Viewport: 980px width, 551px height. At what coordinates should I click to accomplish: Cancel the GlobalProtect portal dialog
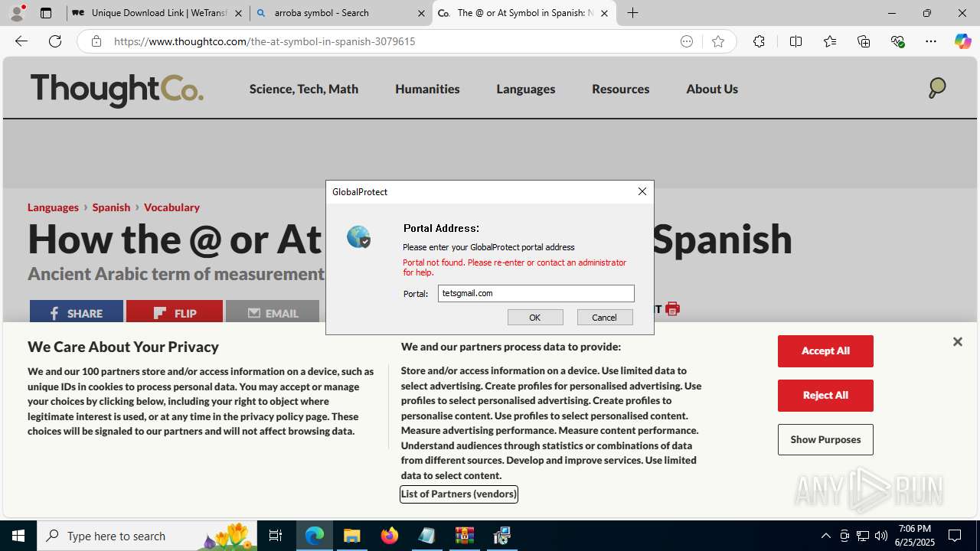point(605,317)
